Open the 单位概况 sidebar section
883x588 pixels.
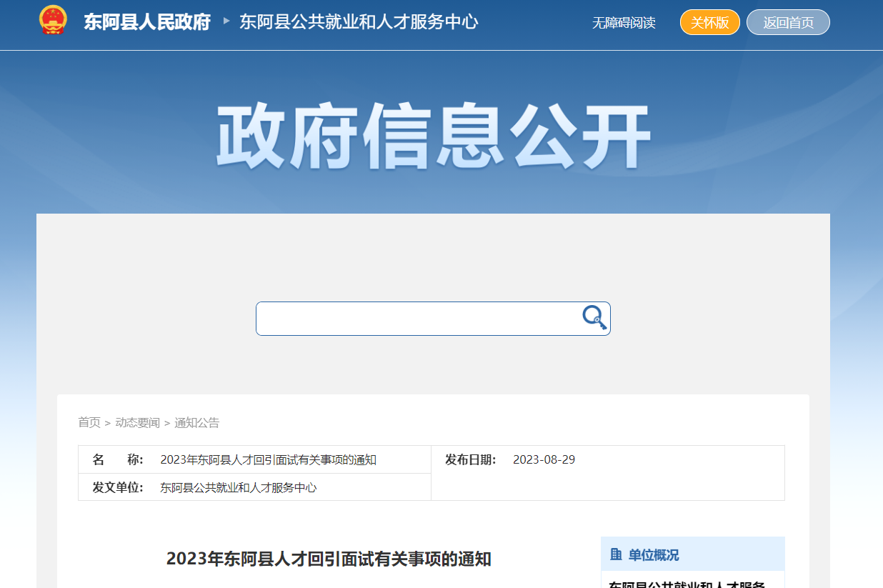653,555
